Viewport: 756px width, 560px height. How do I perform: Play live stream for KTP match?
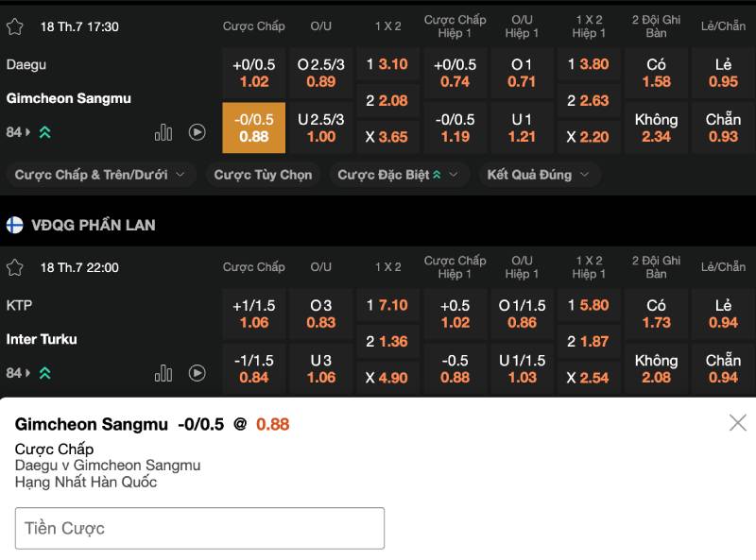[x=197, y=373]
